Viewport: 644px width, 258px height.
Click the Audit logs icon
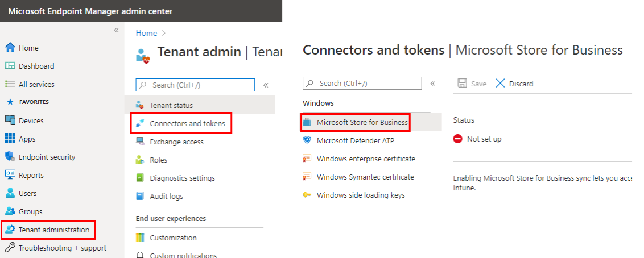click(x=141, y=196)
